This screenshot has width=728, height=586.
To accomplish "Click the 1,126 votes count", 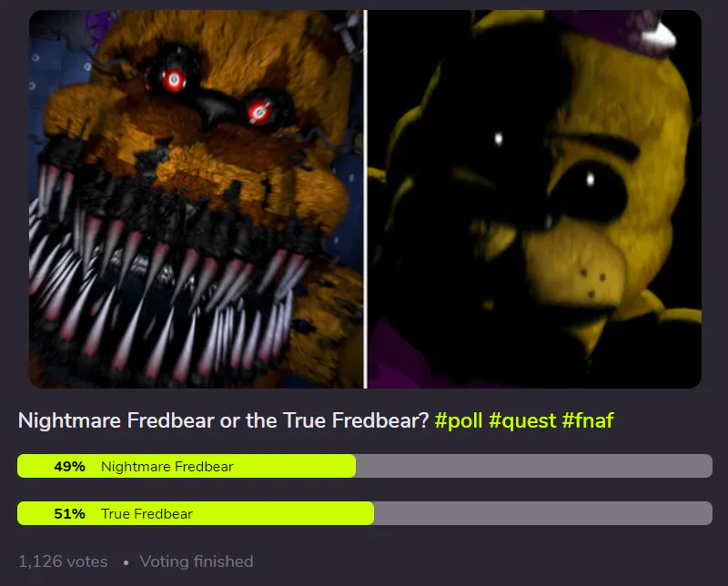I will tap(63, 561).
